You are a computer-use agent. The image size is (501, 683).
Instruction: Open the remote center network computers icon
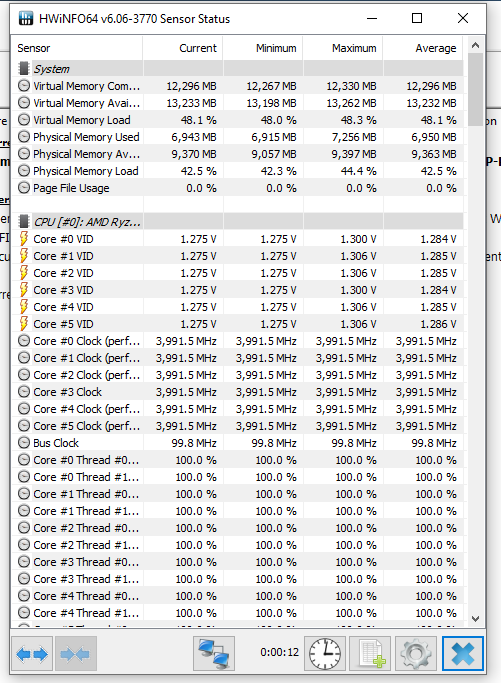[x=214, y=653]
